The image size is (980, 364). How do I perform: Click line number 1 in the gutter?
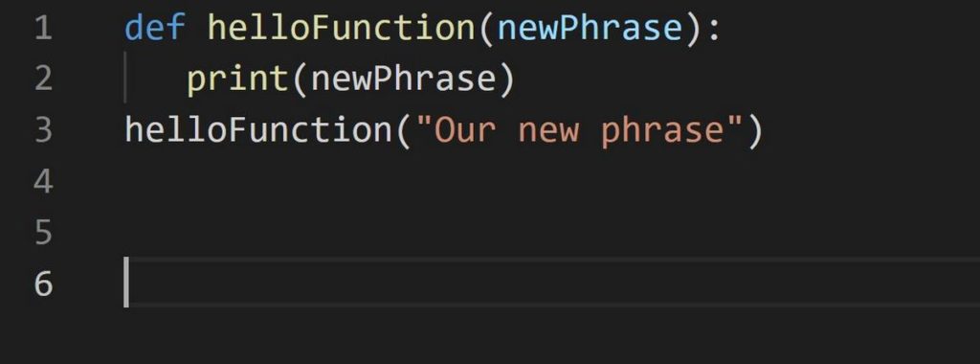pos(43,28)
